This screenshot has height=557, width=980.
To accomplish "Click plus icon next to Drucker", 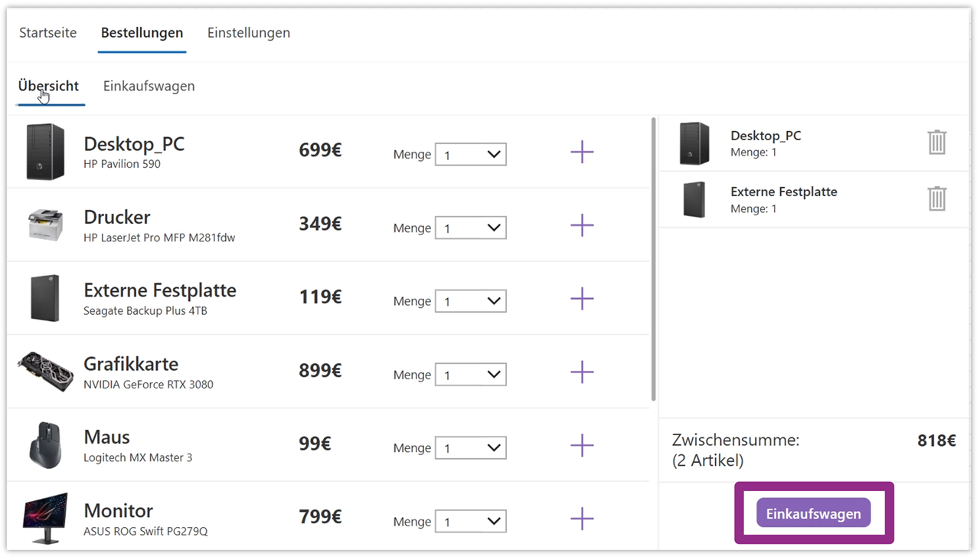I will point(582,225).
